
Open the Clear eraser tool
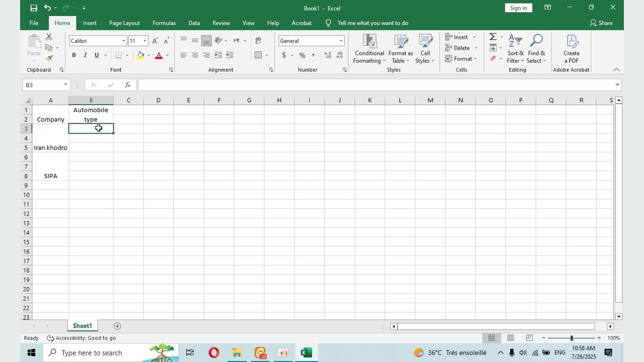point(493,58)
